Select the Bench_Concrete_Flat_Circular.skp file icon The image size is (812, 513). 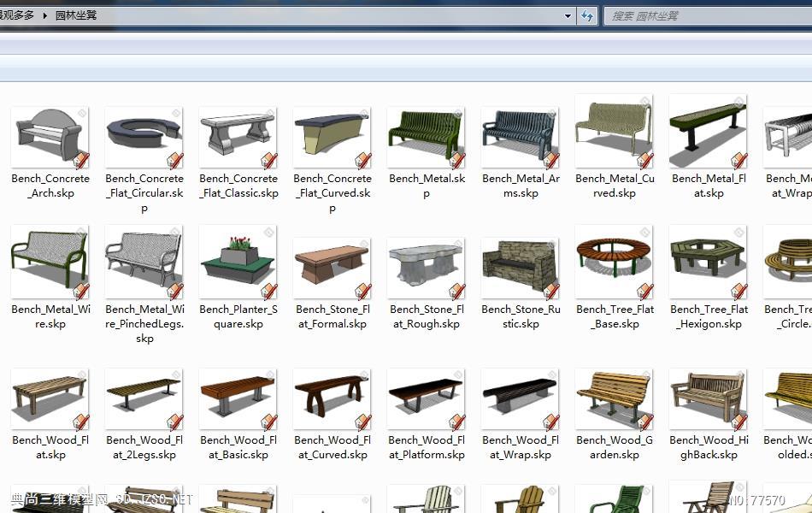tap(144, 138)
